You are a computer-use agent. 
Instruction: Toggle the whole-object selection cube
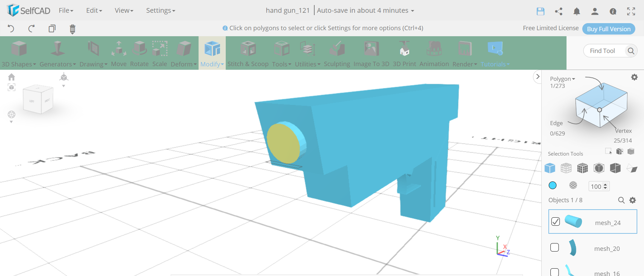coord(550,168)
